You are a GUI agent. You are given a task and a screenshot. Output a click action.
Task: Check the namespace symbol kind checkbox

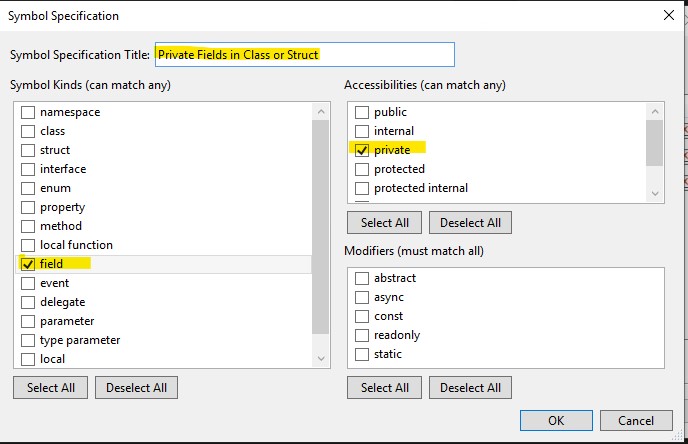(x=28, y=112)
